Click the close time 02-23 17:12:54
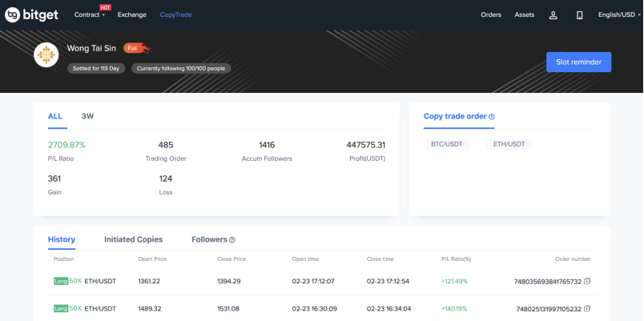644x321 pixels. (x=388, y=281)
